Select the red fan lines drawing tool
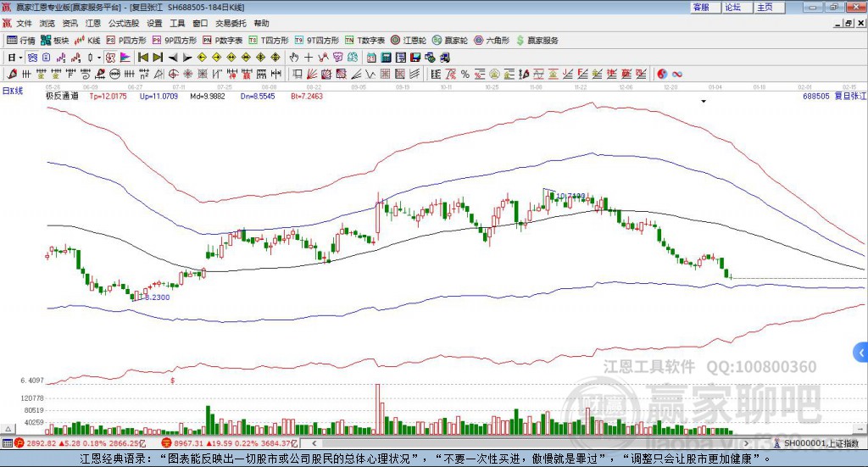This screenshot has width=868, height=467. [312, 74]
